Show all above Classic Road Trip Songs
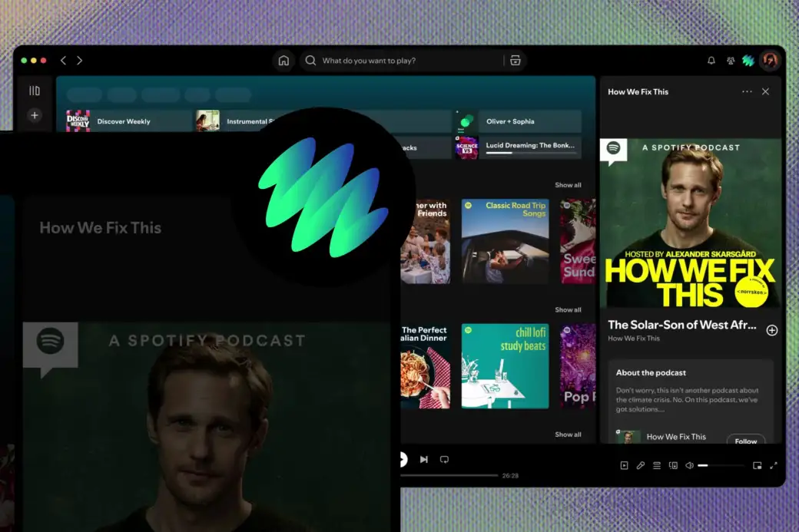This screenshot has width=799, height=532. coord(568,185)
